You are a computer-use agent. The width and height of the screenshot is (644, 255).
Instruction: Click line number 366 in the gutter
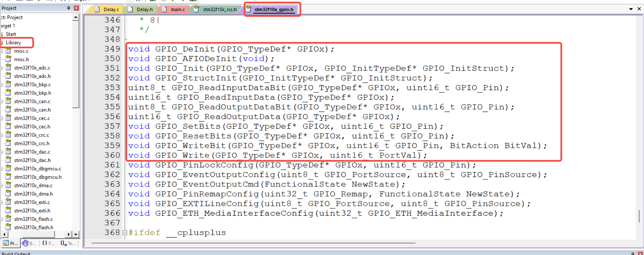(x=112, y=213)
